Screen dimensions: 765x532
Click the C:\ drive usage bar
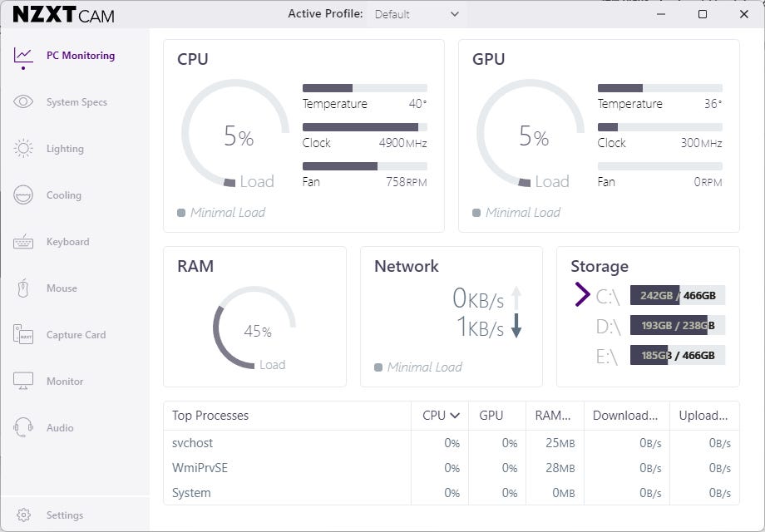(678, 295)
